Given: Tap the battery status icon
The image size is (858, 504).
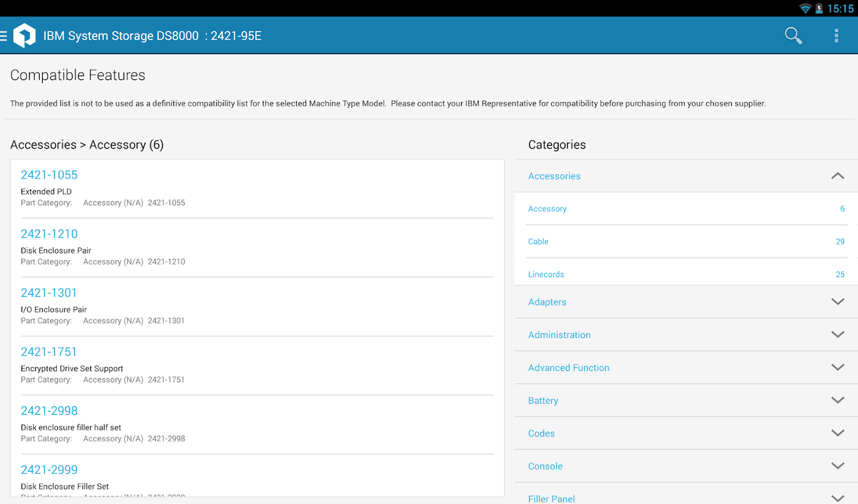Looking at the screenshot, I should (820, 8).
